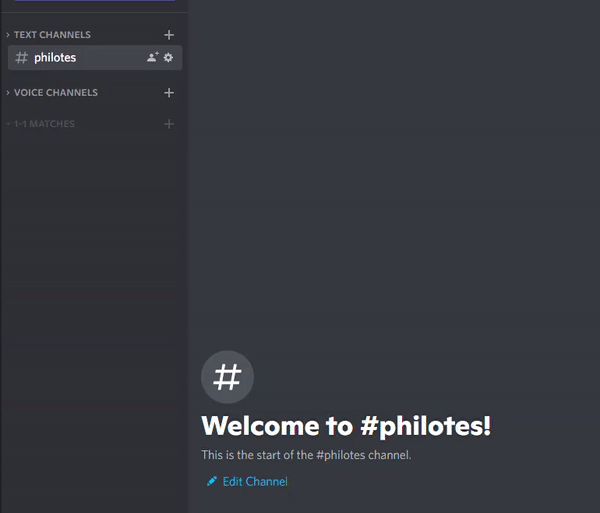
Task: Open philotes channel settings gear
Action: pyautogui.click(x=168, y=57)
